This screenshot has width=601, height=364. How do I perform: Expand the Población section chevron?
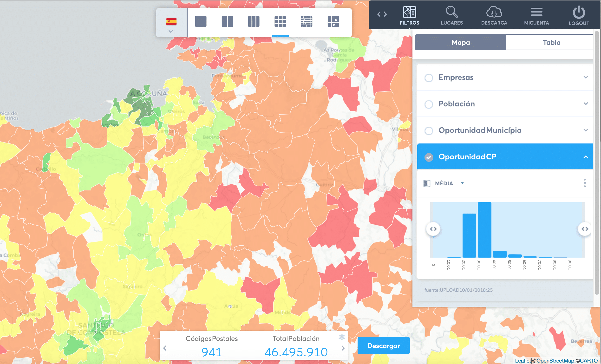(586, 104)
